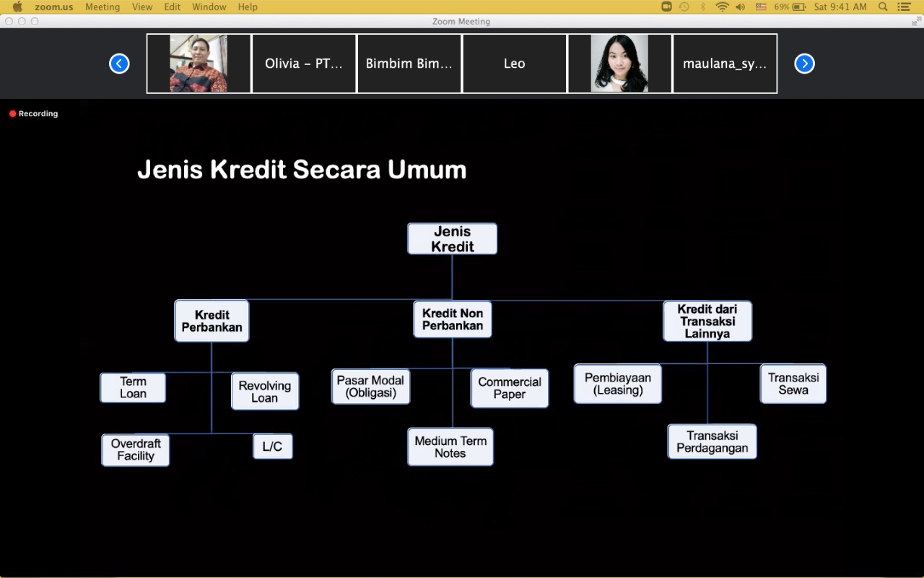
Task: Show previous participants with left arrow
Action: click(119, 64)
